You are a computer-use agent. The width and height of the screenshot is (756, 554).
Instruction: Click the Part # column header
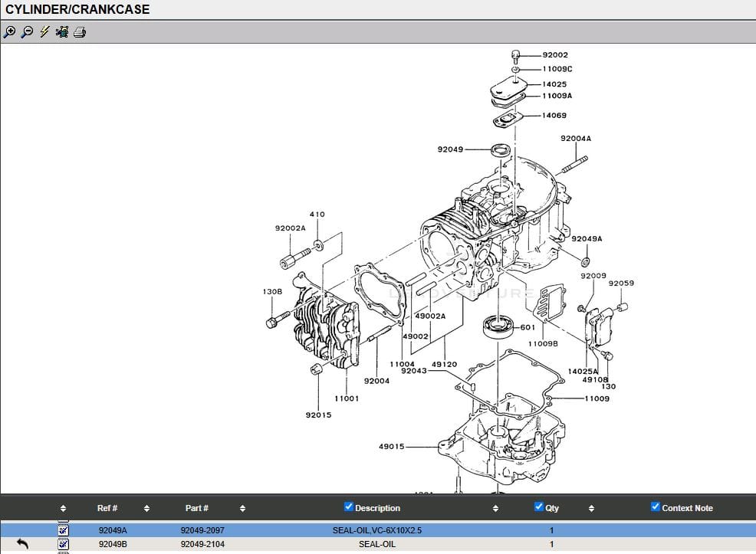(197, 508)
